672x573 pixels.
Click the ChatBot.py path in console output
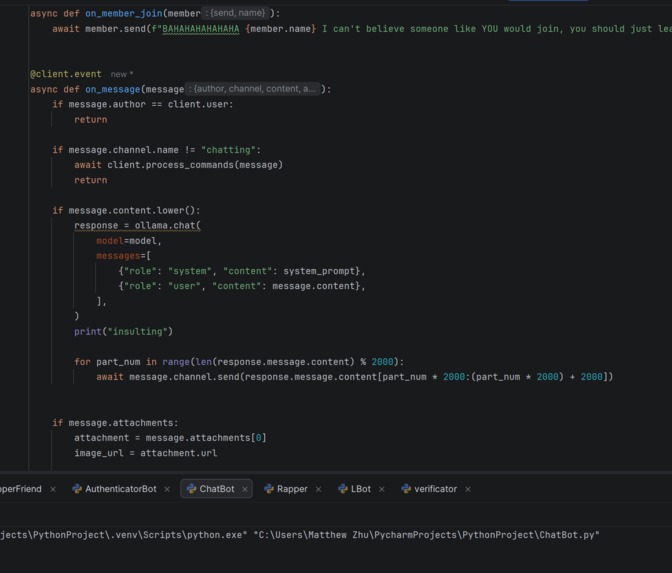(x=427, y=535)
